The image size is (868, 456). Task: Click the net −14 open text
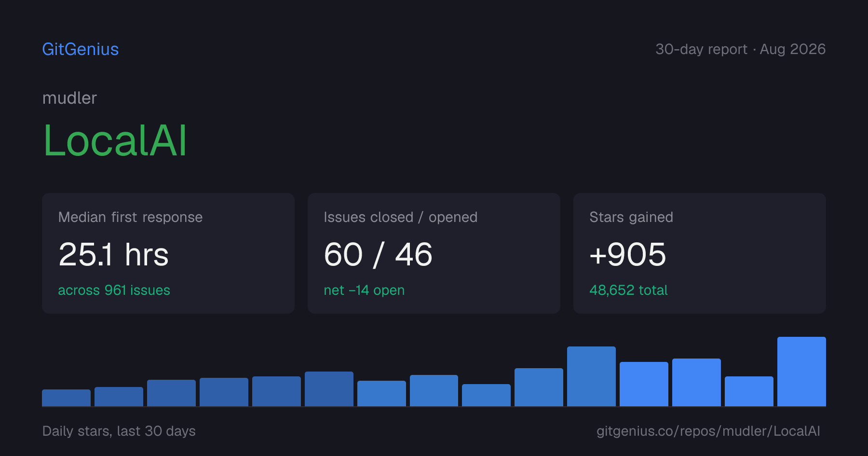coord(364,290)
